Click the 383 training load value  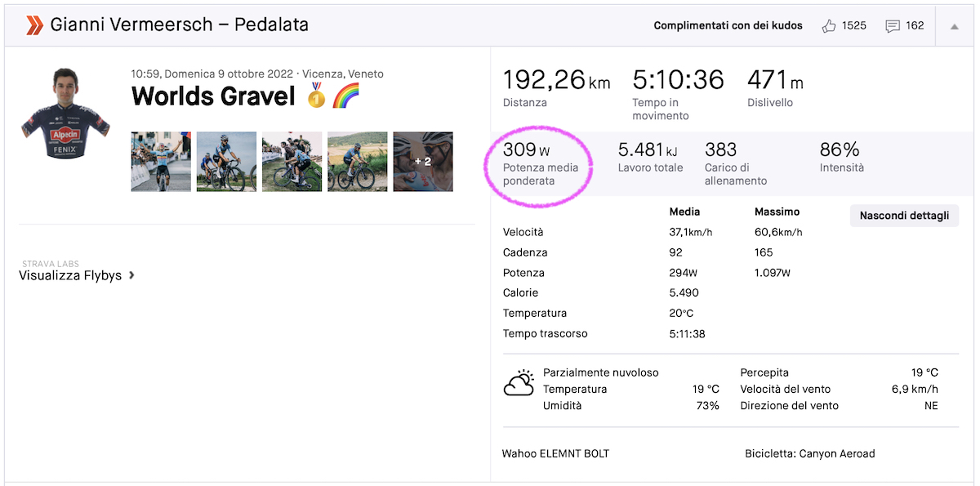[x=720, y=150]
